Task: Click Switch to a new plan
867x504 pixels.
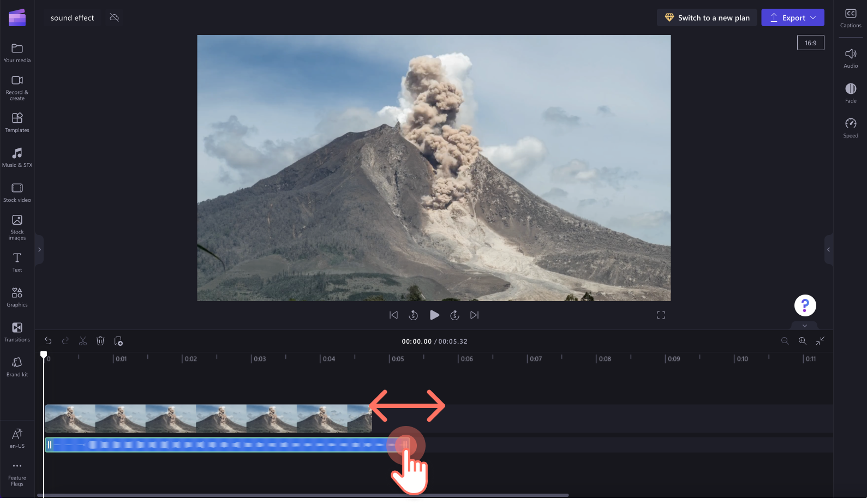Action: tap(707, 17)
